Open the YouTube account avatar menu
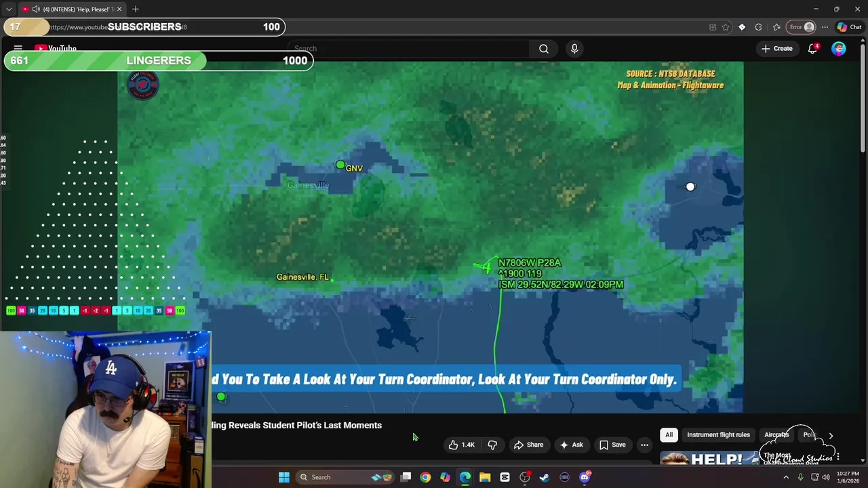 (839, 48)
